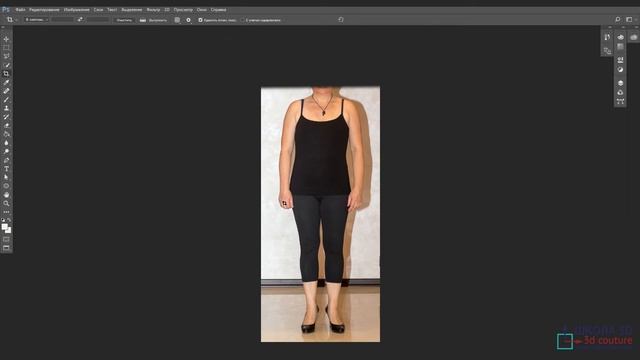The width and height of the screenshot is (640, 360).
Task: Select the Clone Stamp tool
Action: [6, 108]
